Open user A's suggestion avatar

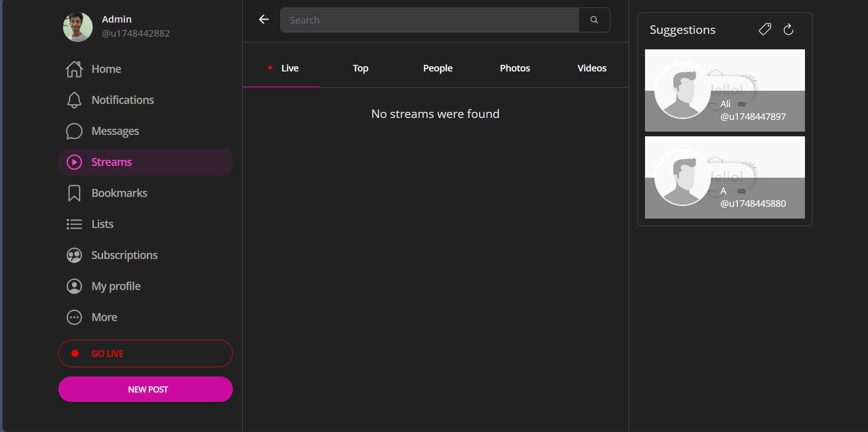pyautogui.click(x=683, y=178)
